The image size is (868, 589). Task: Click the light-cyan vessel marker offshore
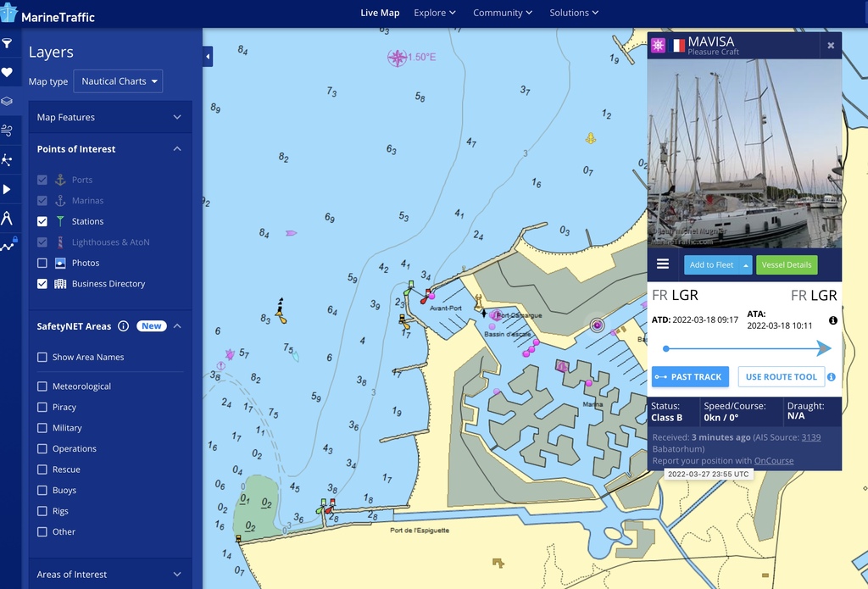[296, 357]
